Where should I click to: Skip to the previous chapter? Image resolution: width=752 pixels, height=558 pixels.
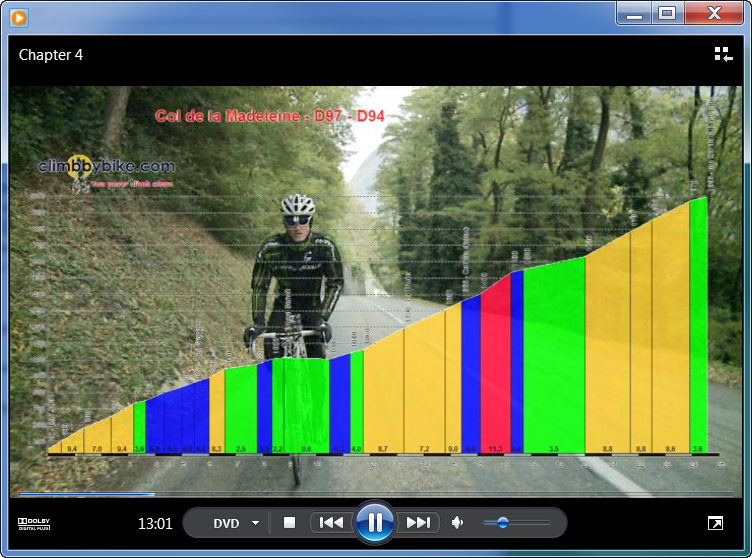pos(332,522)
